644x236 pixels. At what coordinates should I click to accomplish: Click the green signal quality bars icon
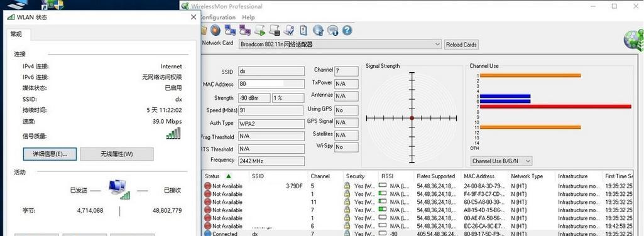(173, 133)
